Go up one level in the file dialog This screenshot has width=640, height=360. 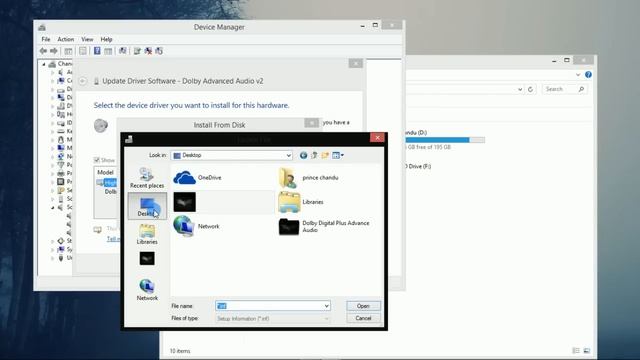tap(314, 155)
